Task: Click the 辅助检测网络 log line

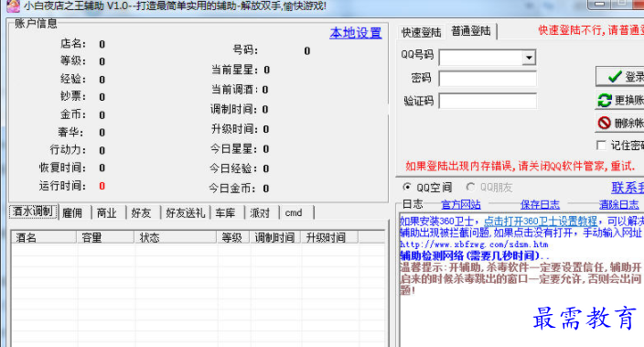Action: coord(475,255)
